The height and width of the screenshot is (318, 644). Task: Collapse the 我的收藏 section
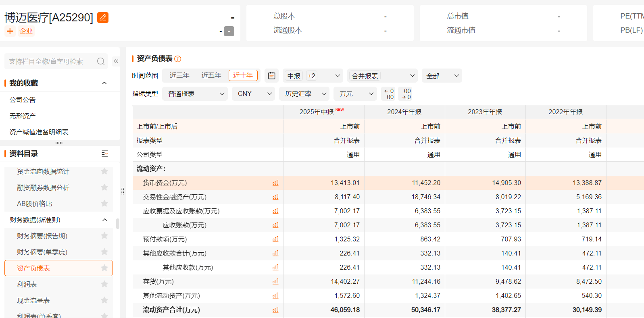pyautogui.click(x=104, y=83)
